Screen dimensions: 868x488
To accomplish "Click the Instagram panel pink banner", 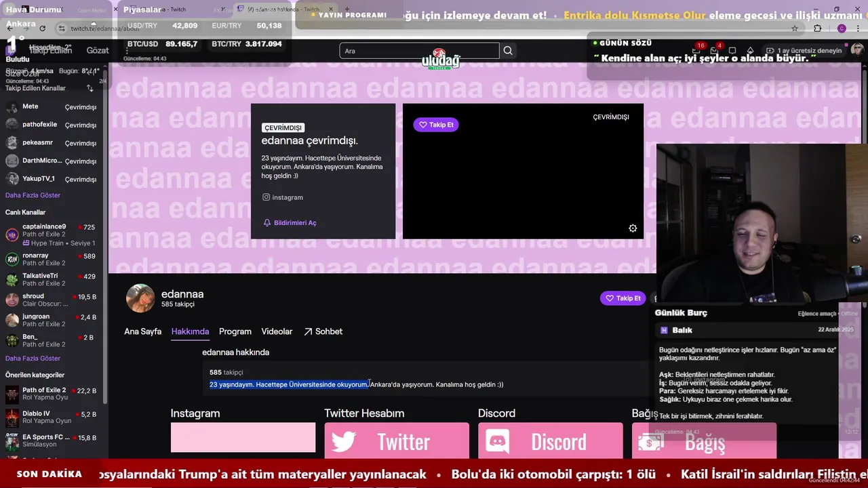I will (243, 438).
